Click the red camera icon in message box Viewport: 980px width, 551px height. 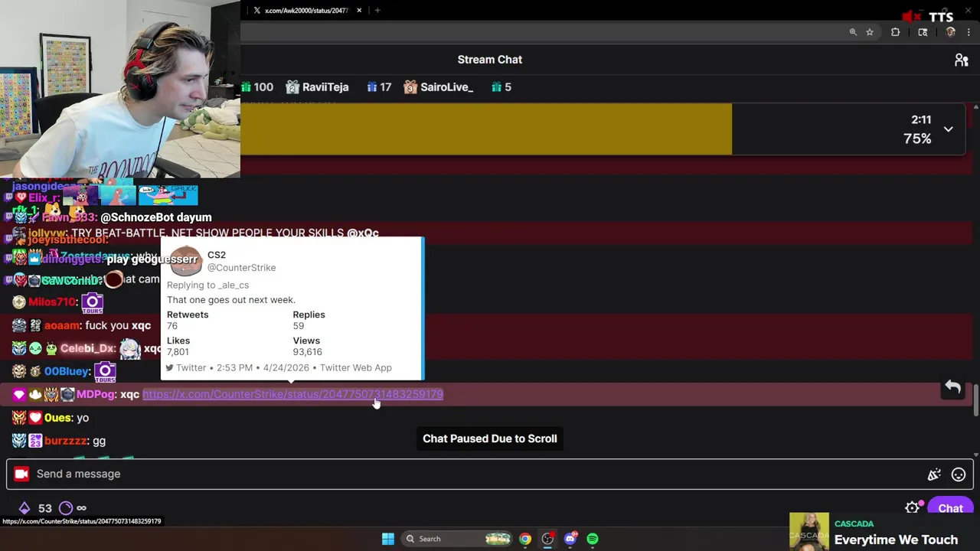(x=21, y=474)
